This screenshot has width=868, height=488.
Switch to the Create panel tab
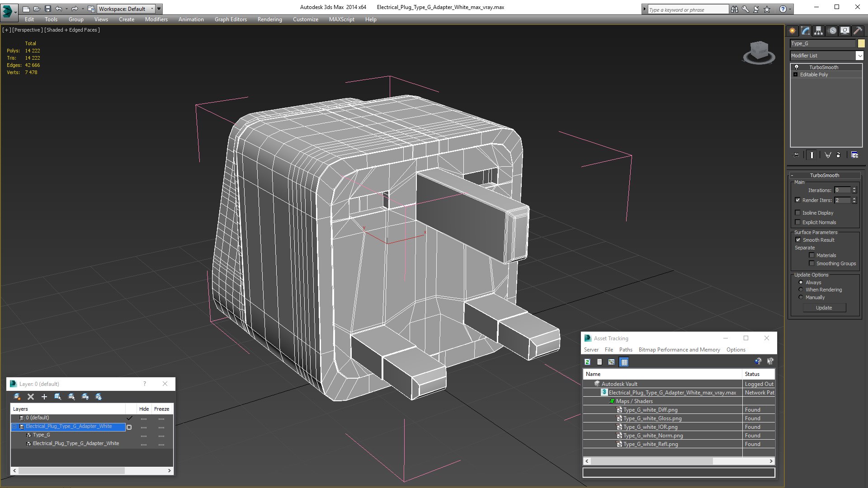coord(793,31)
